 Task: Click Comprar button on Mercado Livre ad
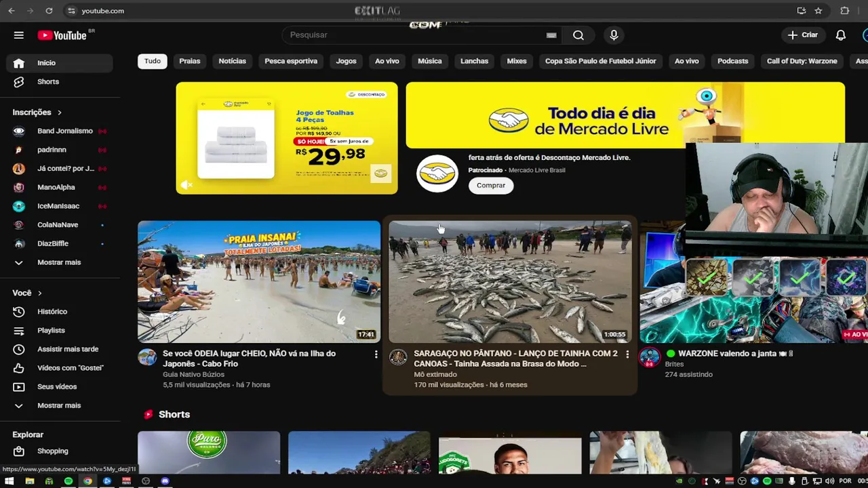[491, 186]
